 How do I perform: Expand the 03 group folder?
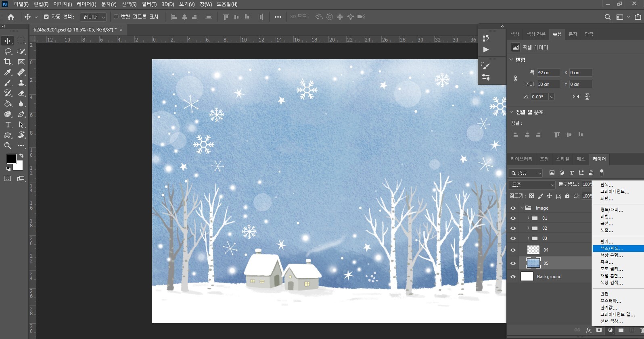coord(528,239)
